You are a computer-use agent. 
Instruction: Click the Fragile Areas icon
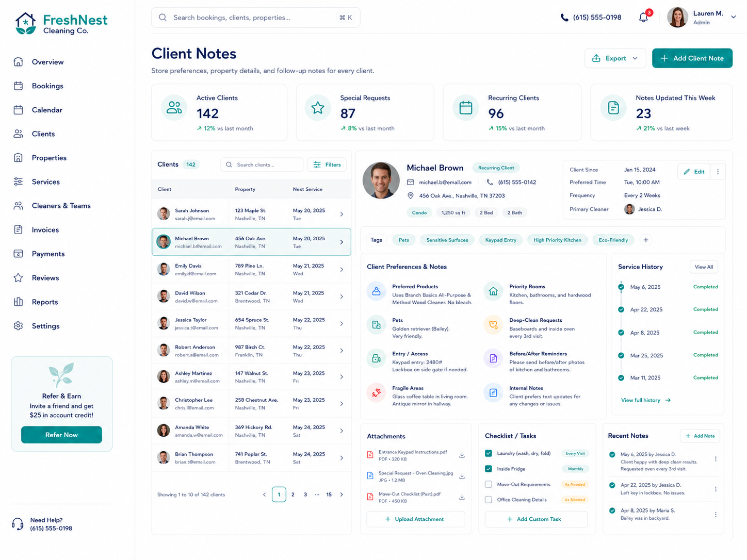[377, 392]
